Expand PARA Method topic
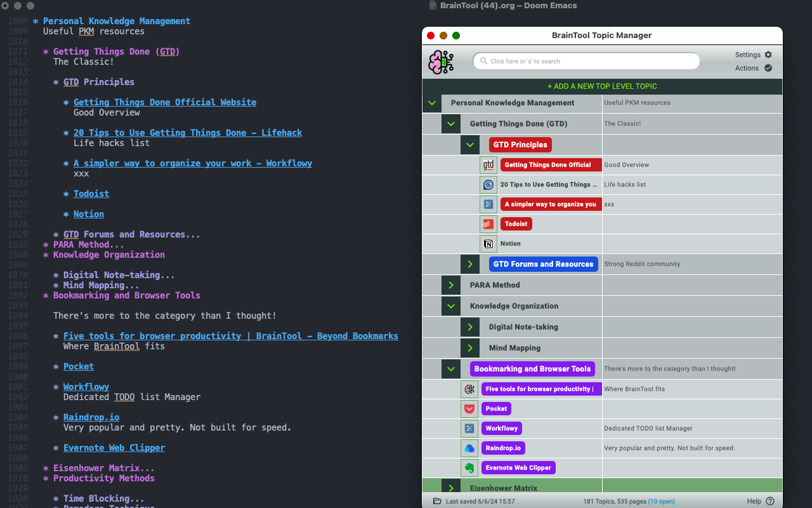The height and width of the screenshot is (508, 812). point(451,285)
